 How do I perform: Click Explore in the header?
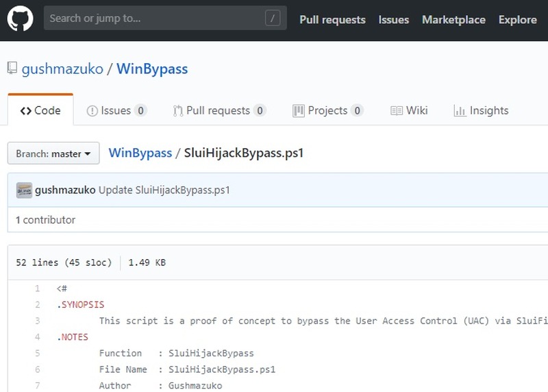(x=517, y=20)
